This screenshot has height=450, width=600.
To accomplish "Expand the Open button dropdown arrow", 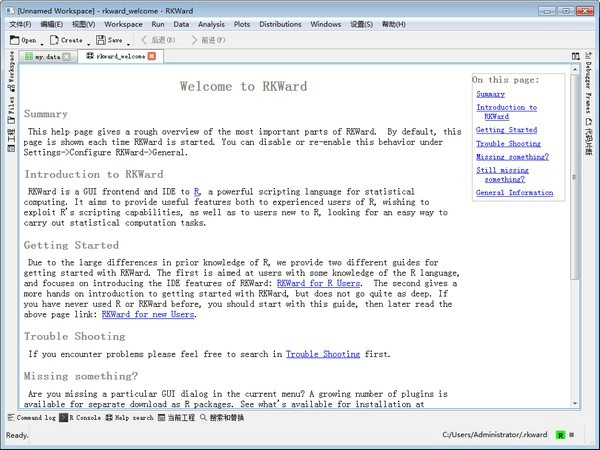I will (x=43, y=42).
